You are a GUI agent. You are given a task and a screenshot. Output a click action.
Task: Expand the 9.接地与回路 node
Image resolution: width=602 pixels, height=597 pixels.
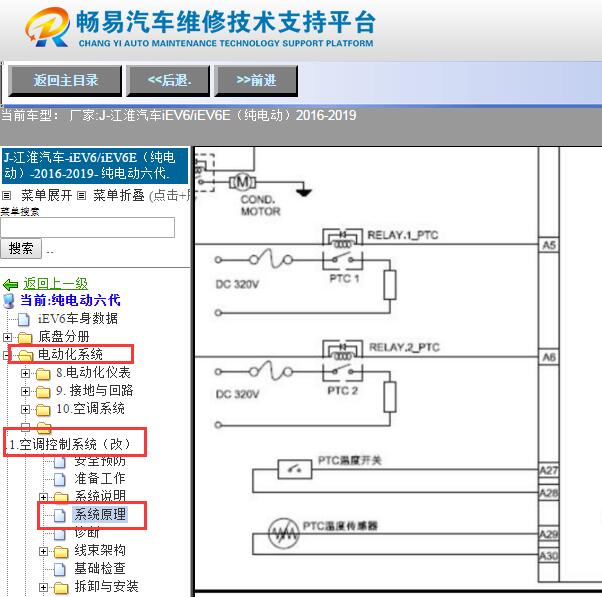(x=25, y=391)
